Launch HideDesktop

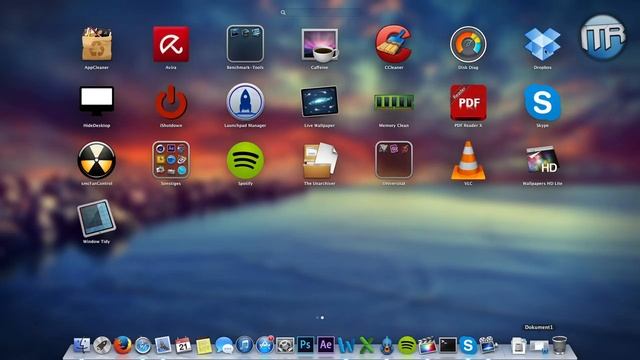click(97, 101)
